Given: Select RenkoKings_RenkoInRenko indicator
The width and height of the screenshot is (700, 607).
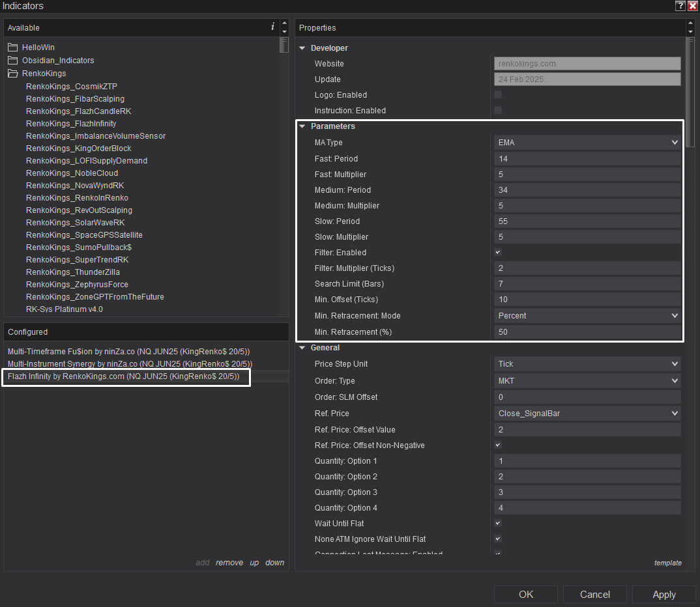Looking at the screenshot, I should [x=77, y=197].
